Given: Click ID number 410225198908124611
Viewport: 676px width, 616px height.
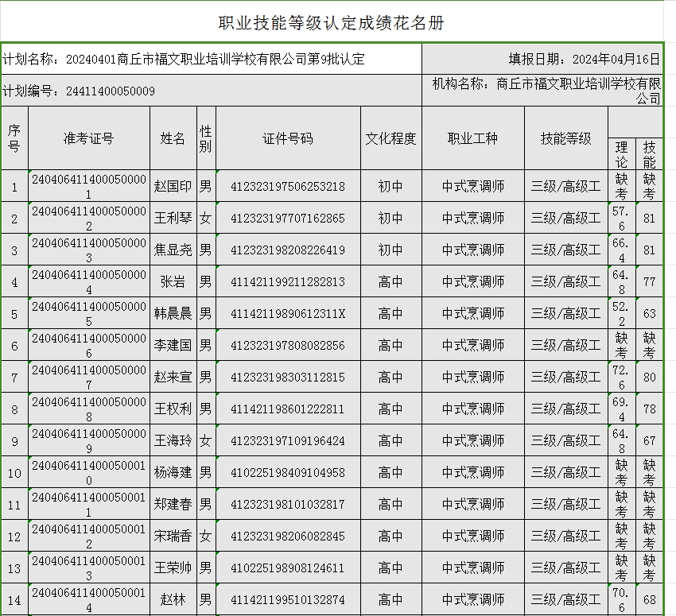Looking at the screenshot, I should 288,568.
